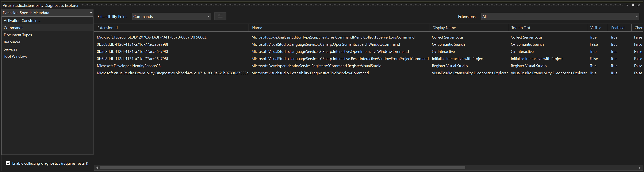Click the scrollbar right arrow
Image resolution: width=644 pixels, height=172 pixels.
click(x=640, y=168)
